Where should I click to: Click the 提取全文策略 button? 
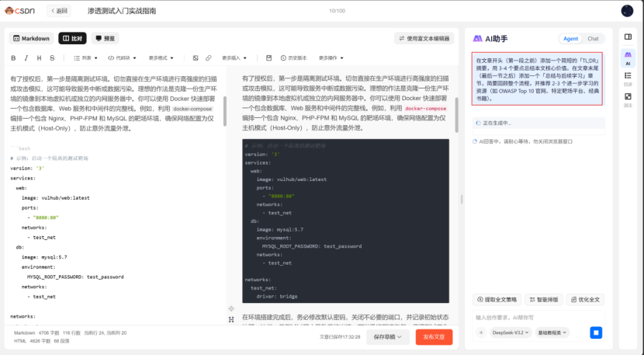(x=497, y=300)
